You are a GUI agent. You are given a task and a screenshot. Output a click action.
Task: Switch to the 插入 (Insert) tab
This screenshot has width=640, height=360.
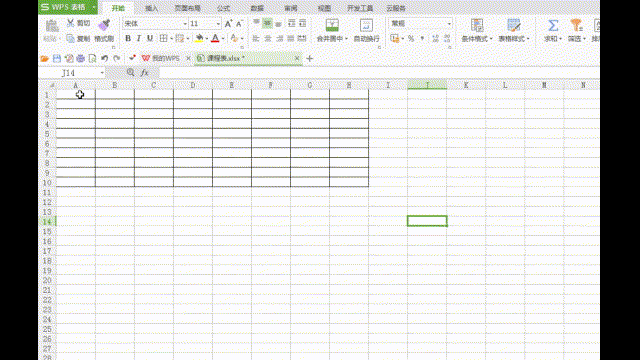151,8
